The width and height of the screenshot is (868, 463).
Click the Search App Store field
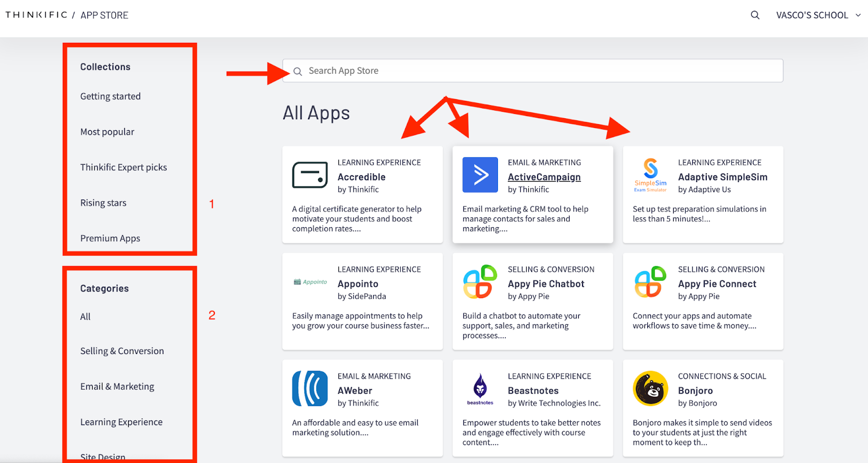pos(532,71)
